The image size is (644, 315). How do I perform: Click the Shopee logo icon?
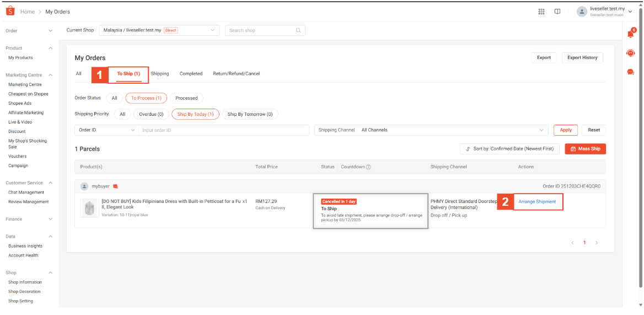(10, 12)
